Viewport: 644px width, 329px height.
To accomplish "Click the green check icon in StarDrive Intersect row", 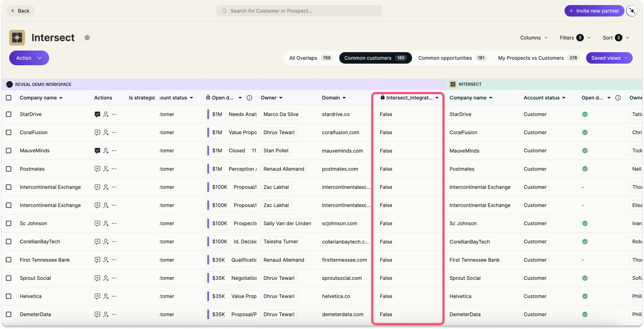I will tap(585, 114).
